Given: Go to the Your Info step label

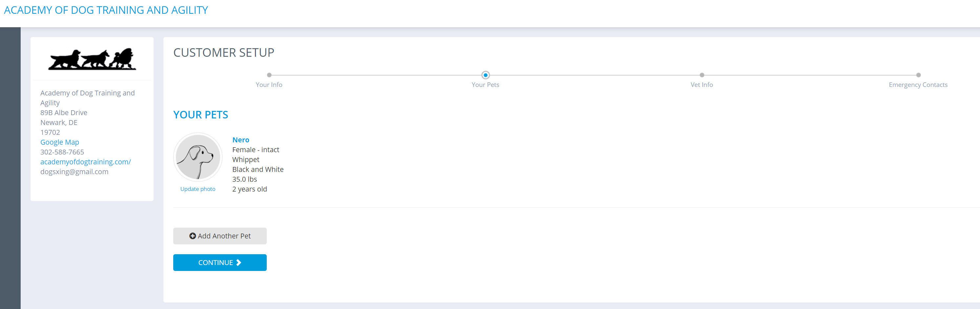Looking at the screenshot, I should coord(269,85).
